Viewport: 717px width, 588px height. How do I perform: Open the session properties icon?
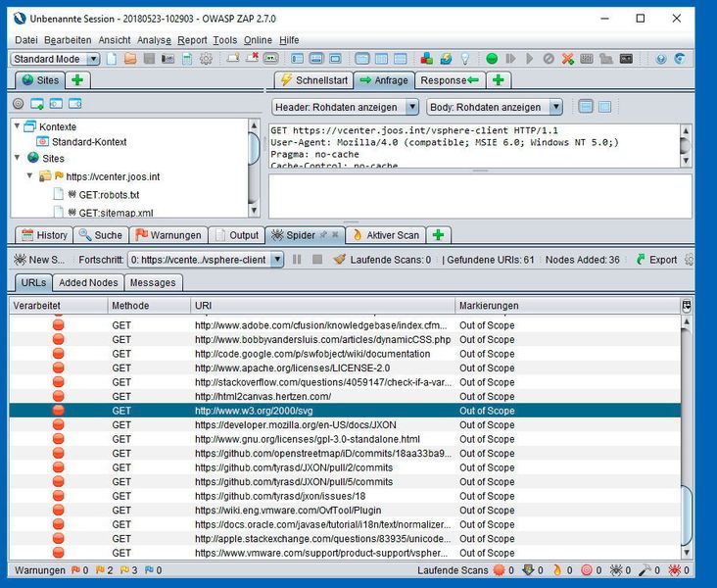[x=187, y=59]
